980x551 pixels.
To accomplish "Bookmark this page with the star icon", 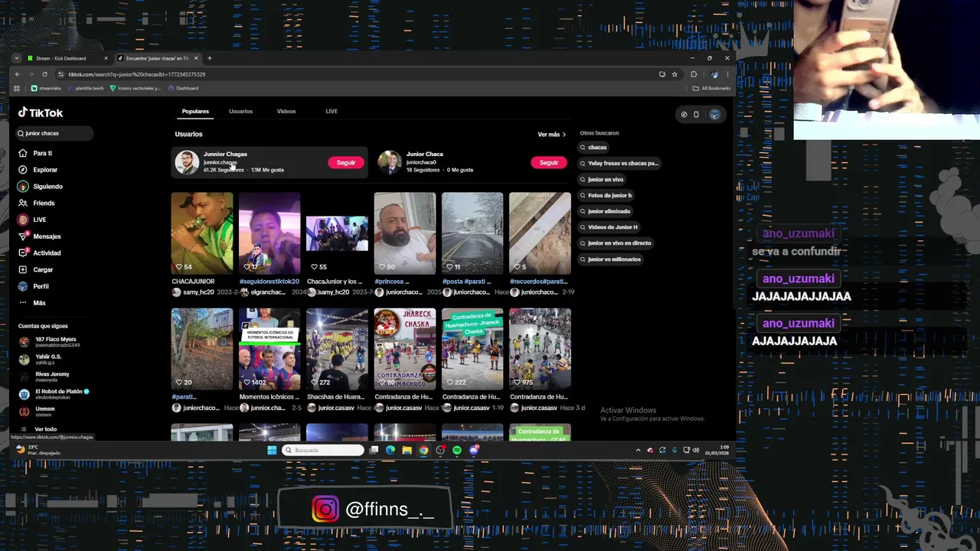I will pos(675,74).
